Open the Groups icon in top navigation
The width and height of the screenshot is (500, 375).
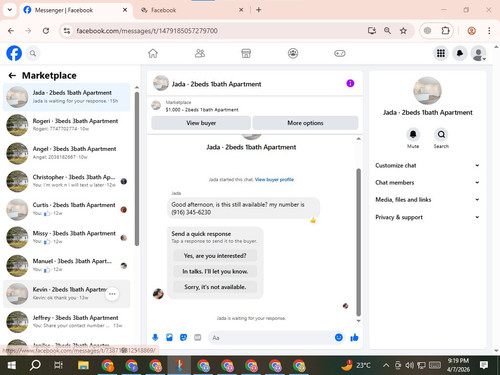tap(293, 53)
